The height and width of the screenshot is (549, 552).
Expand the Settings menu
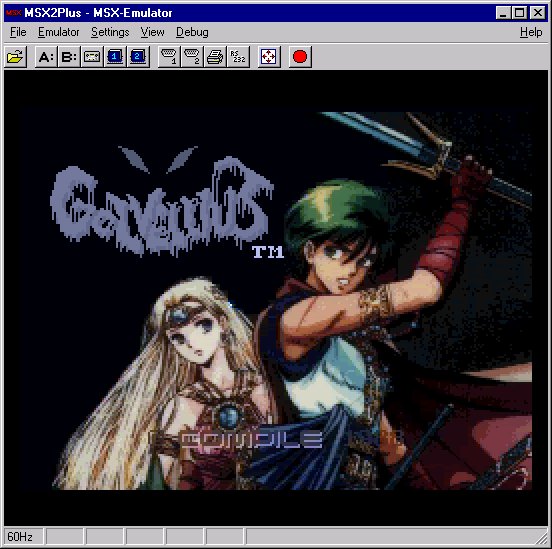coord(110,32)
